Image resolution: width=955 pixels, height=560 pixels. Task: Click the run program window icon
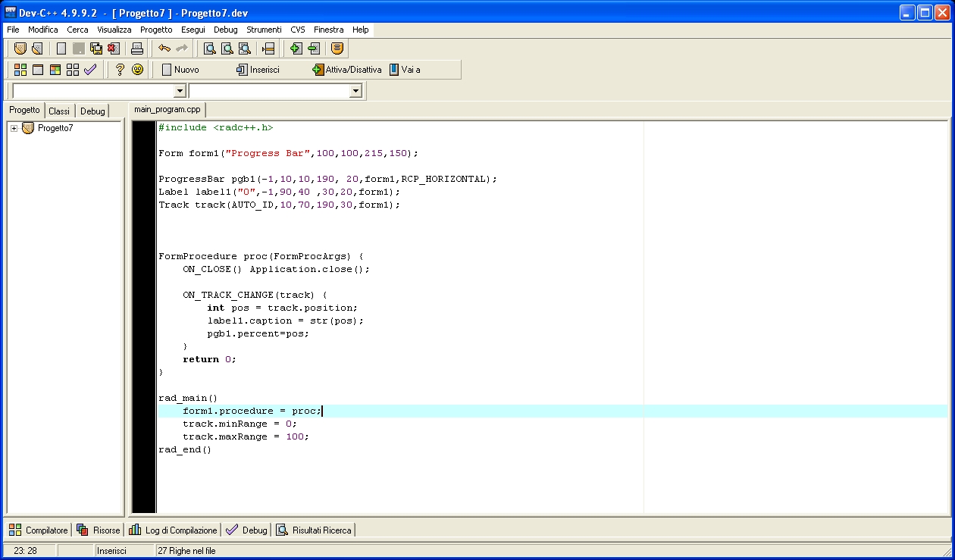38,70
